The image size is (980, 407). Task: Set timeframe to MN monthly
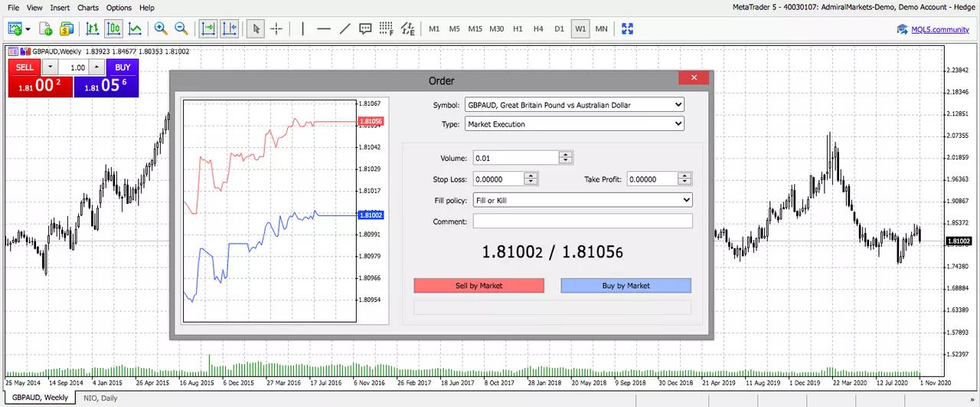coord(602,29)
